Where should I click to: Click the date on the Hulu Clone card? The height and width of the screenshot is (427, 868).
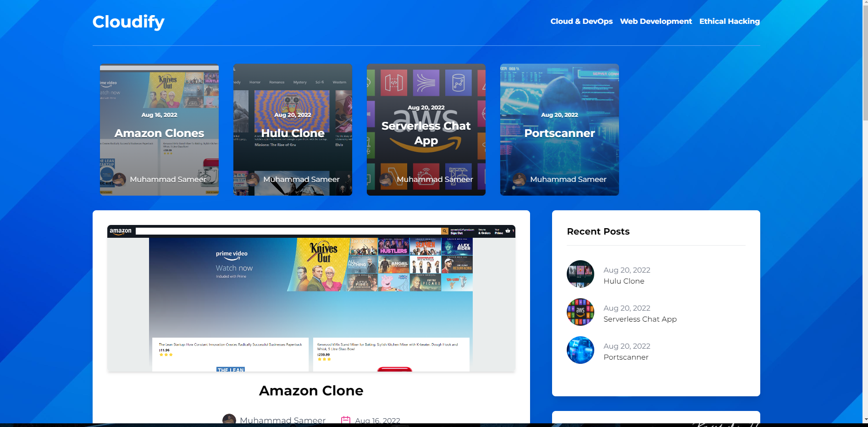[x=293, y=115]
